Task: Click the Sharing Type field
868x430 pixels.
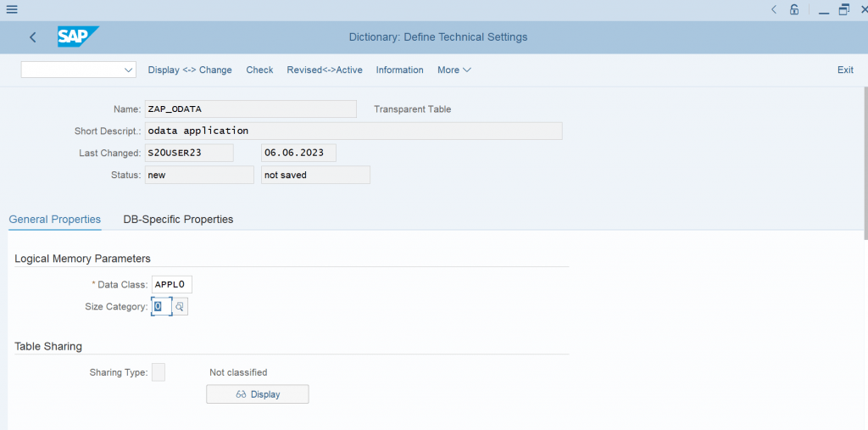Action: point(159,372)
